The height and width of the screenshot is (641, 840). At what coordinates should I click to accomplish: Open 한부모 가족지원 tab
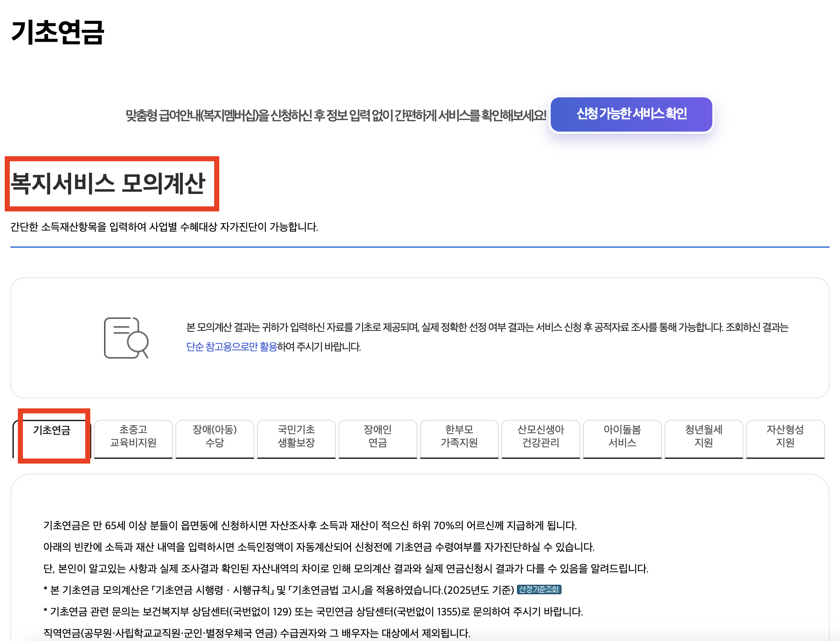pos(459,436)
